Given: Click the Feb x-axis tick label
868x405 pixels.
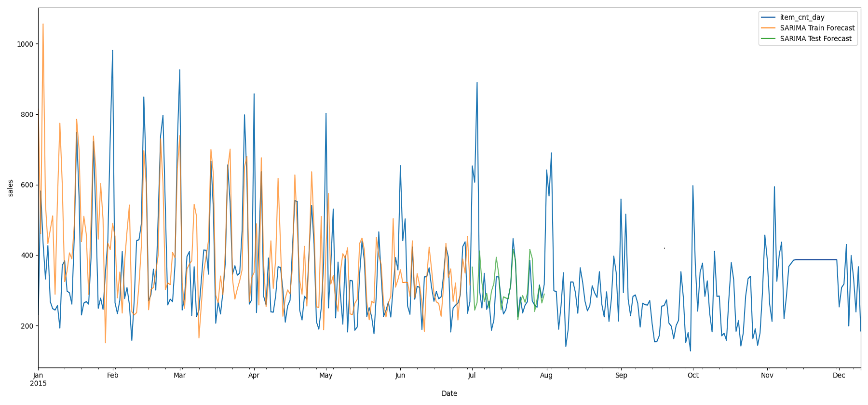Looking at the screenshot, I should [112, 376].
